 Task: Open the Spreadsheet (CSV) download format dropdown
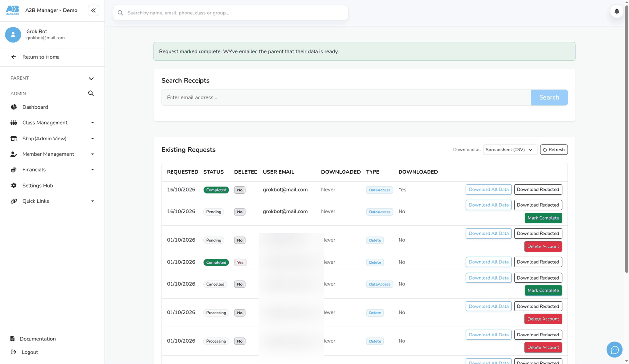pyautogui.click(x=510, y=150)
